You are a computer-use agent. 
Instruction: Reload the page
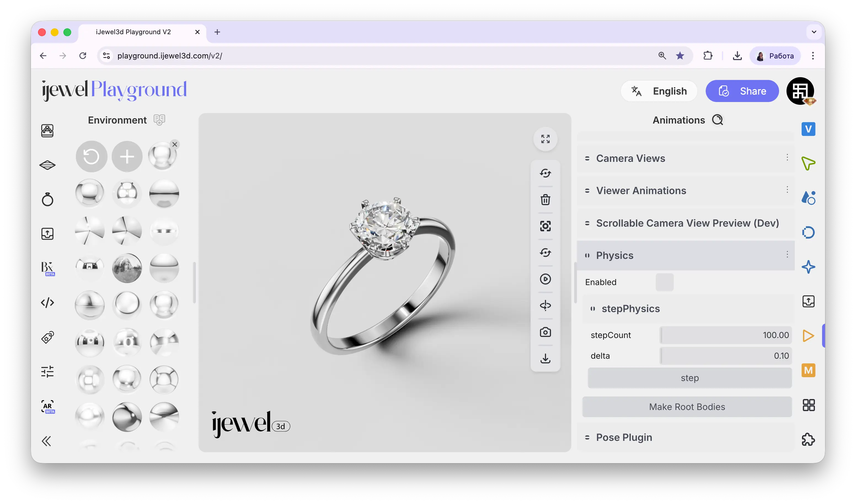(82, 56)
